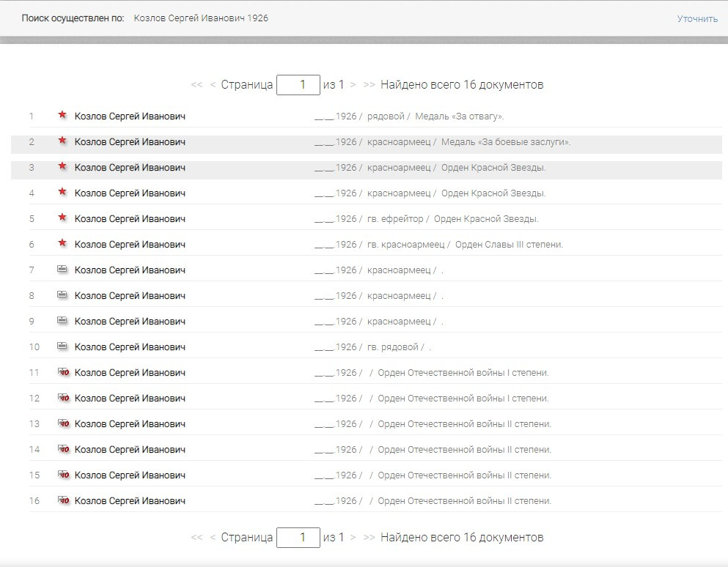
Task: Go to previous page using bottom < arrow
Action: (213, 538)
